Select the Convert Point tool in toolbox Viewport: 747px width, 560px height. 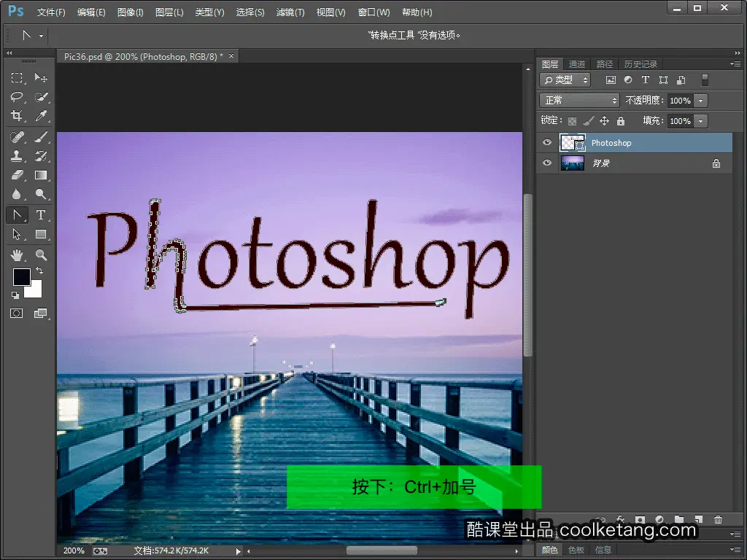tap(17, 215)
